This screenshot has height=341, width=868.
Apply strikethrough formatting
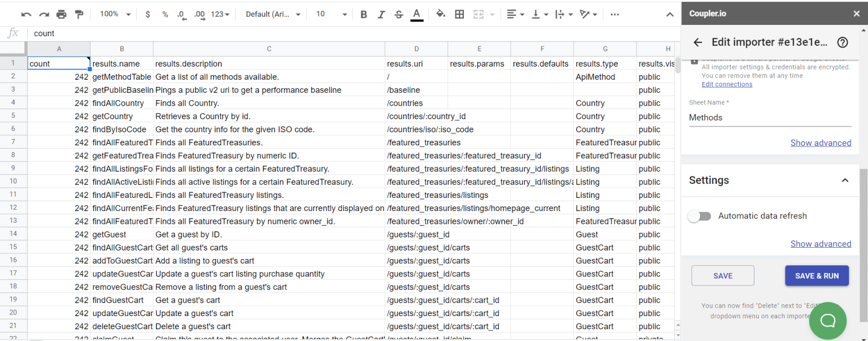tap(398, 14)
